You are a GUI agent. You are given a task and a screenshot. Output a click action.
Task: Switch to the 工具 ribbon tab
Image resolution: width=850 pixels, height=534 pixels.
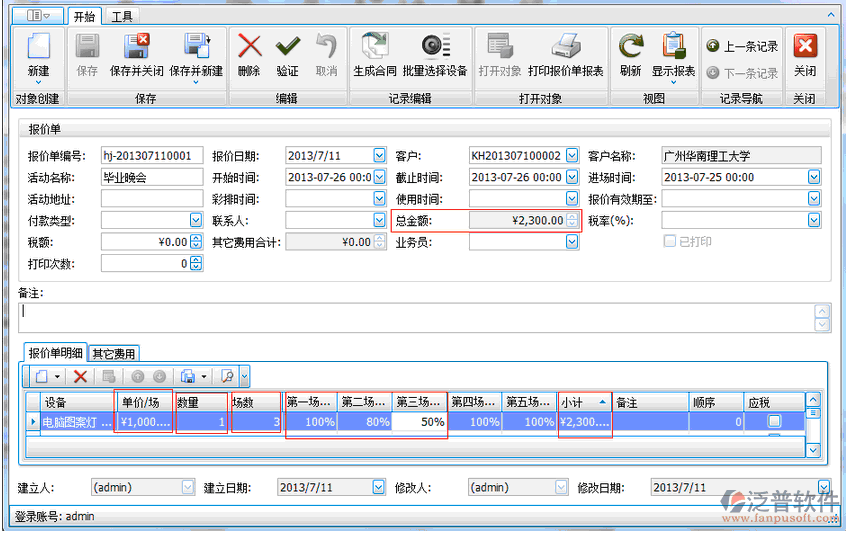pos(122,17)
